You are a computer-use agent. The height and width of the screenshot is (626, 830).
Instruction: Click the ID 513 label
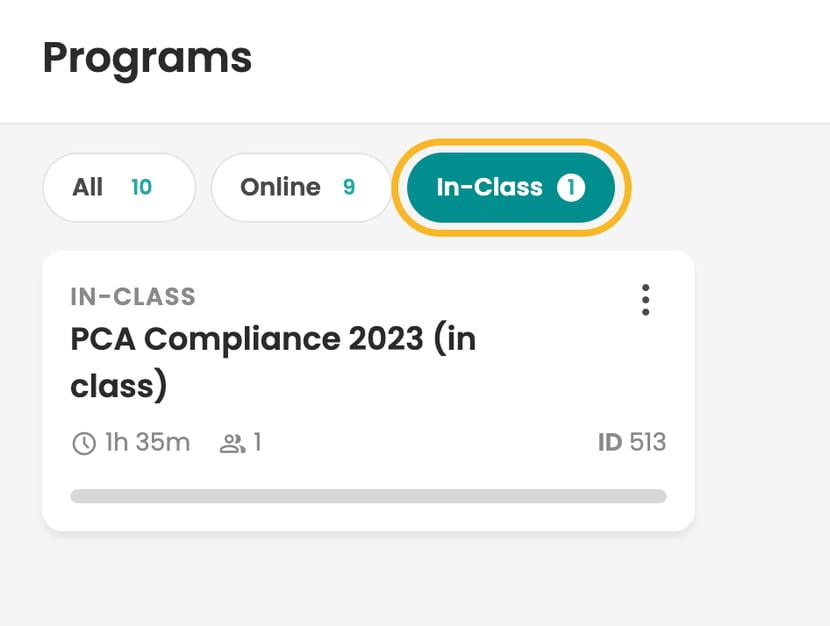632,442
